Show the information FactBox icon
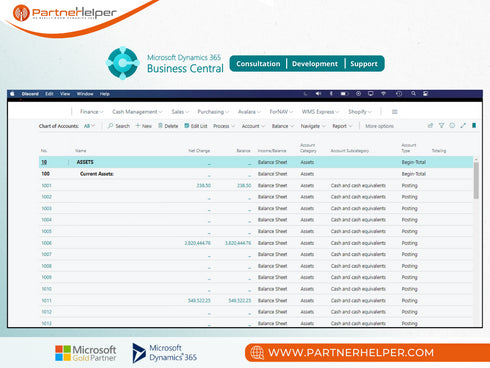The height and width of the screenshot is (368, 490). coord(452,126)
